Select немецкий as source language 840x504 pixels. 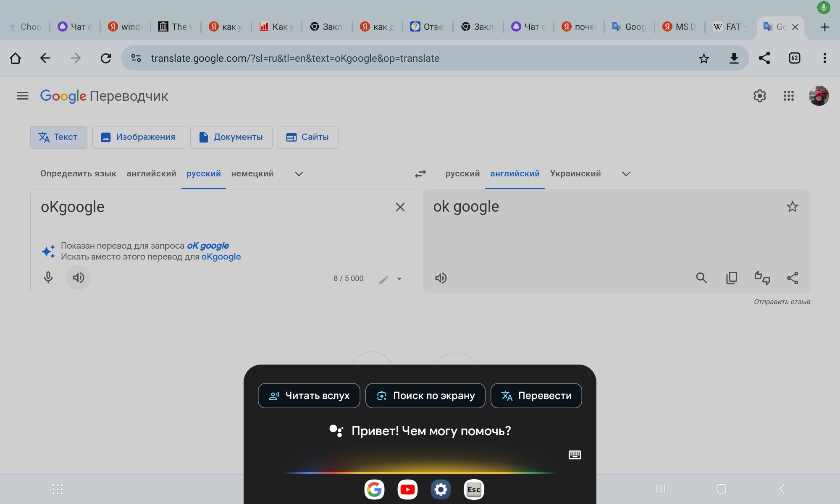coord(252,173)
